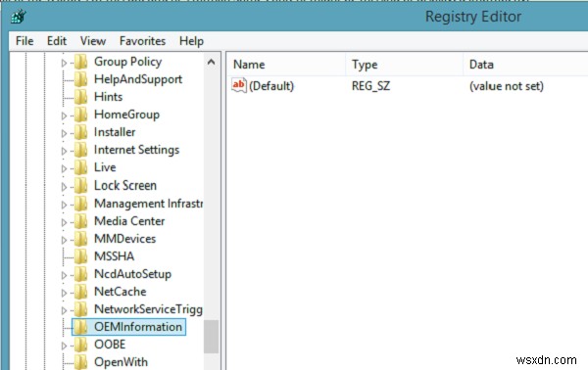Click the (value not set) data cell

pos(507,86)
